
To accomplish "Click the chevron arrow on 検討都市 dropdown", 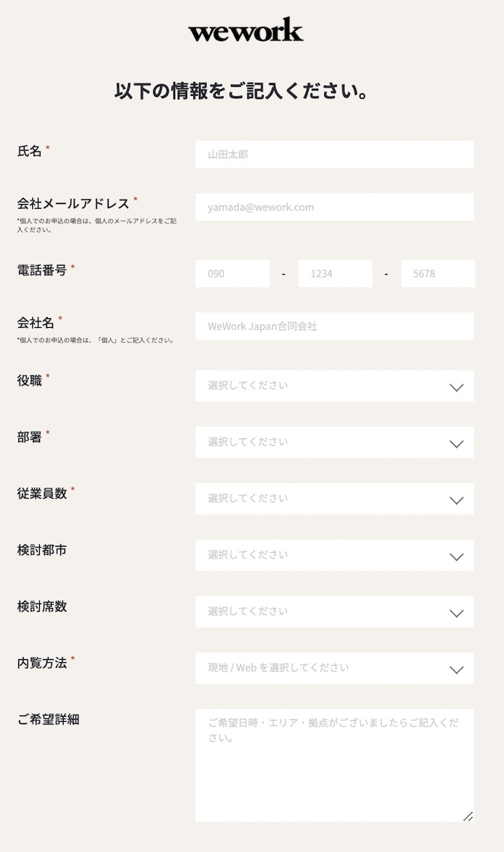I will tap(456, 556).
